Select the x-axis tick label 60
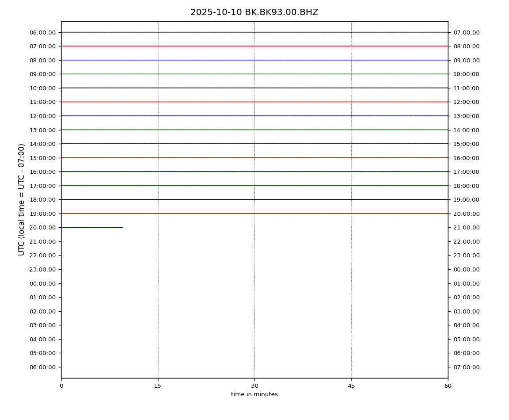This screenshot has height=420, width=509. pos(448,386)
